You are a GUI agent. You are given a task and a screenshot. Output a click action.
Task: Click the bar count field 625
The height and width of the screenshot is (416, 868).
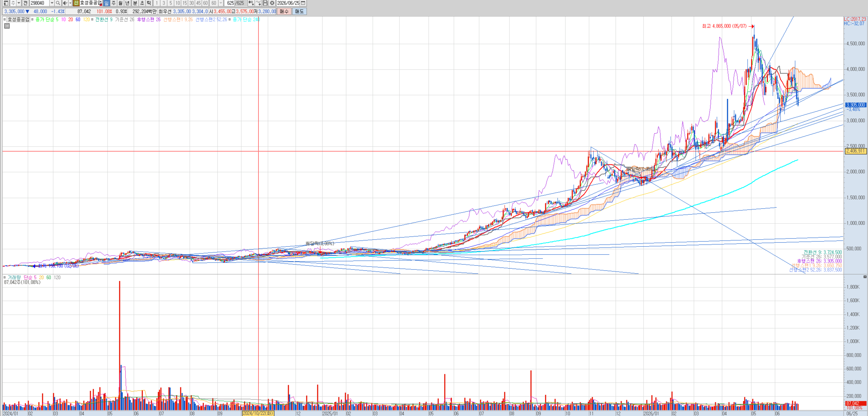pyautogui.click(x=230, y=3)
